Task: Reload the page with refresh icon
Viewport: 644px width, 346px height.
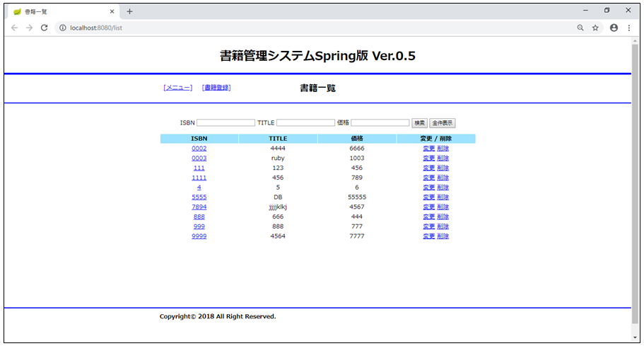Action: (x=44, y=28)
